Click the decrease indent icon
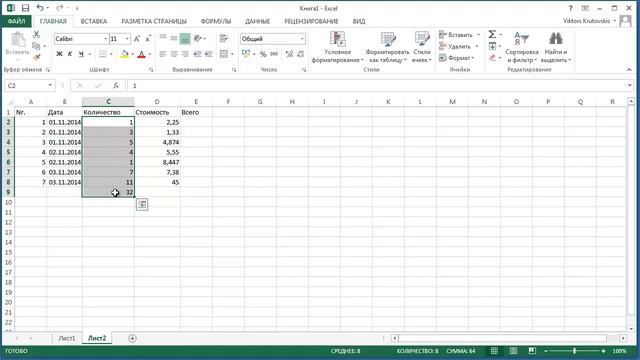 tap(198, 54)
